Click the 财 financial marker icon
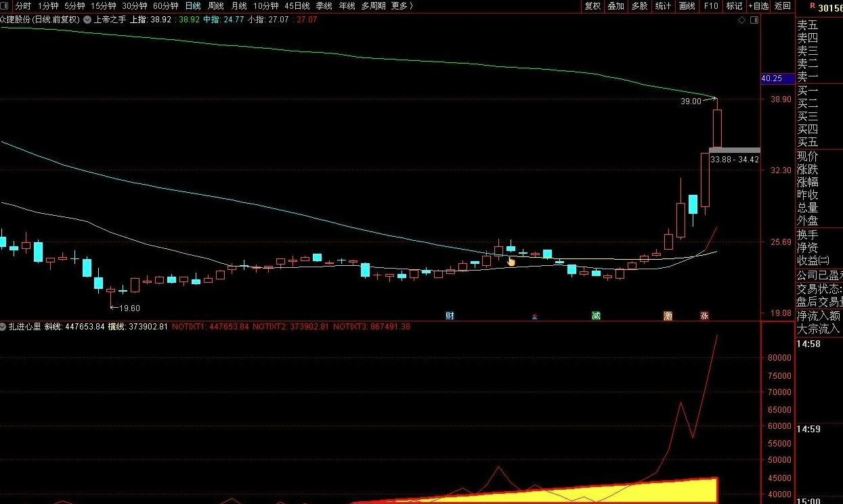 pos(450,316)
